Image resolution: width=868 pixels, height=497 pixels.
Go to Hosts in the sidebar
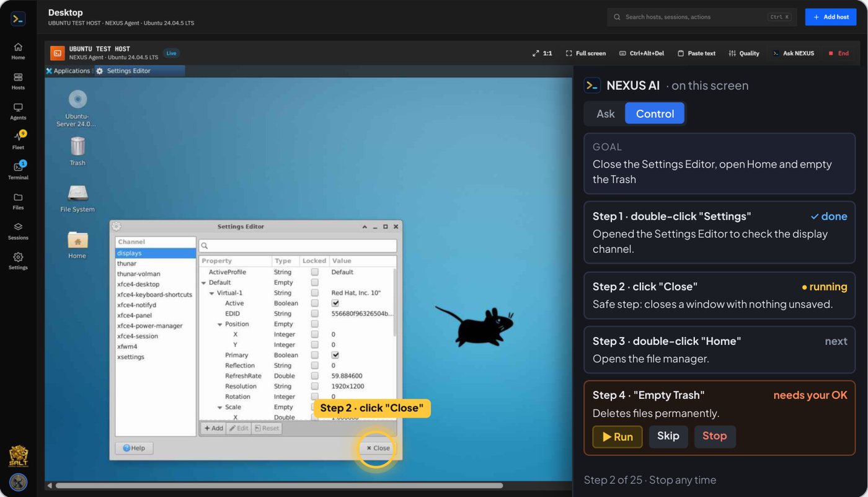point(18,81)
